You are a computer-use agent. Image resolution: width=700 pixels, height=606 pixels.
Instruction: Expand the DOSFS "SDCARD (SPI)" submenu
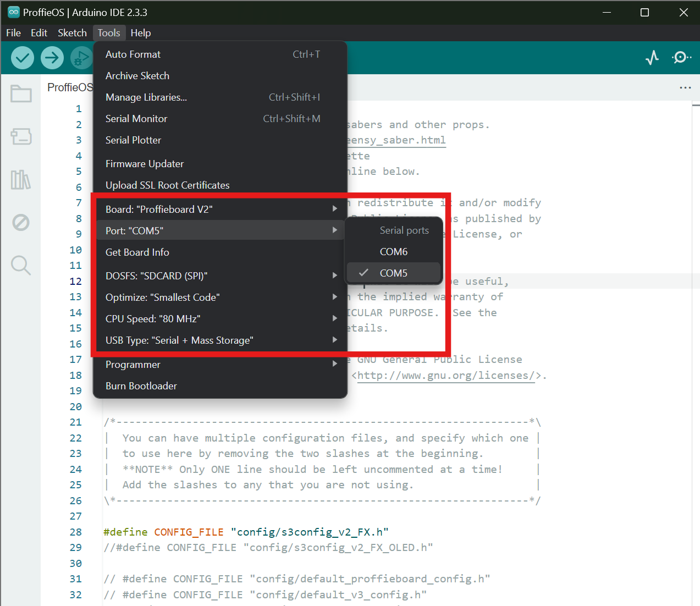[220, 276]
